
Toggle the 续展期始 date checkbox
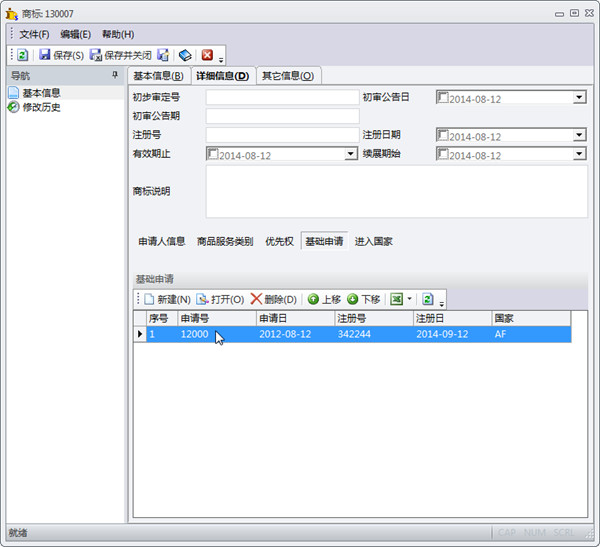click(443, 154)
